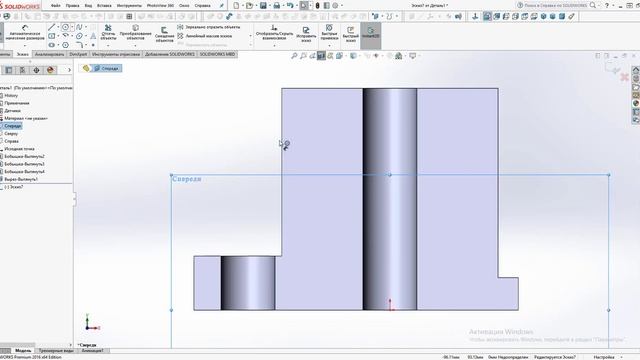Select Спереди plane in feature tree
The width and height of the screenshot is (640, 360).
(12, 126)
